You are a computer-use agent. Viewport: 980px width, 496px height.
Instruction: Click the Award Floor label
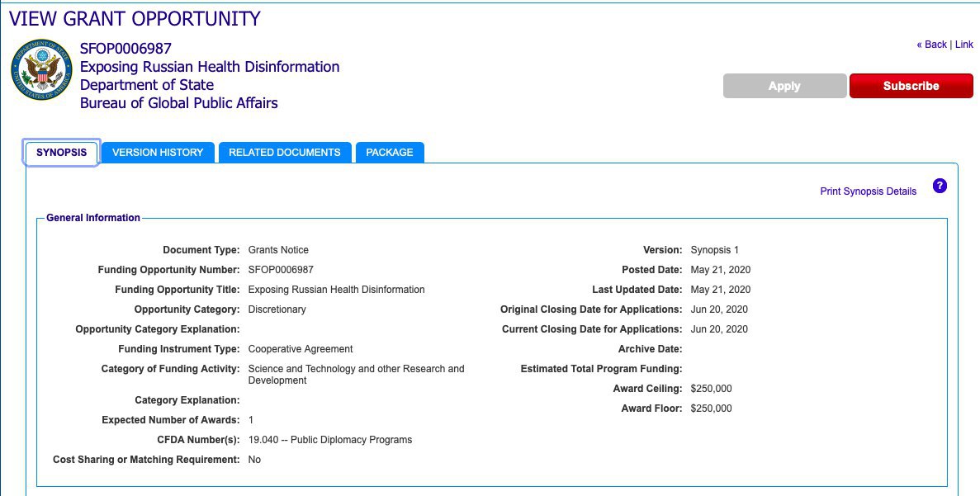tap(652, 409)
